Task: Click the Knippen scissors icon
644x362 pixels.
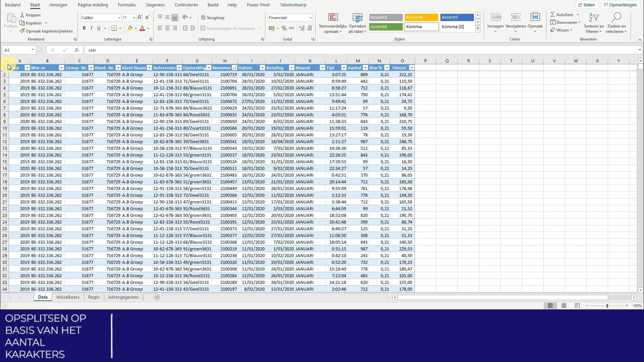Action: [x=22, y=15]
